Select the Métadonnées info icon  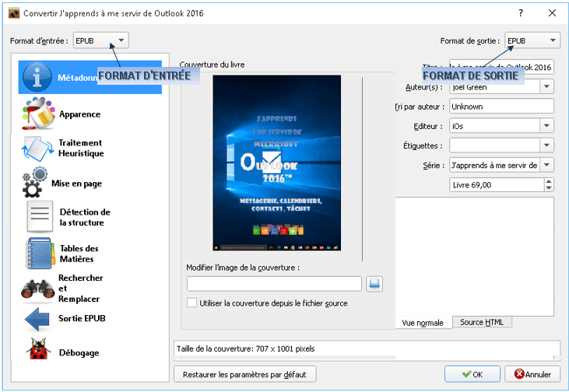37,77
